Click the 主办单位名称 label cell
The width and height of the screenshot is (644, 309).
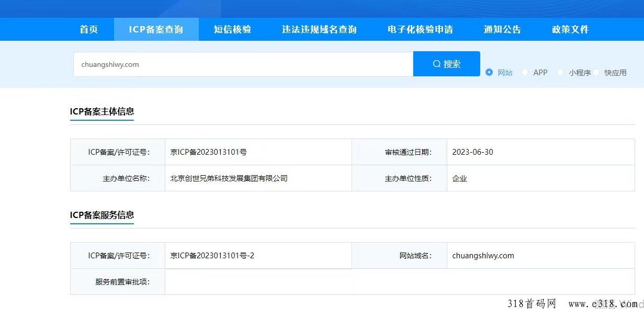click(118, 178)
